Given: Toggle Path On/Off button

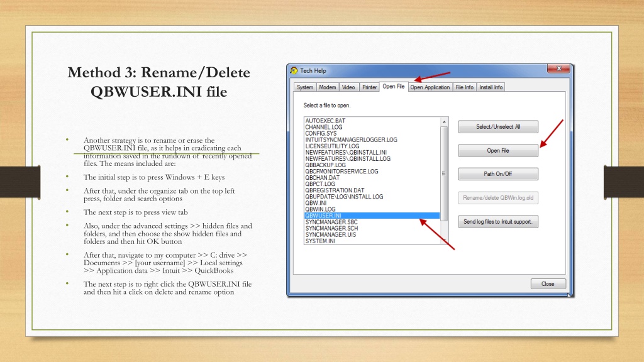Looking at the screenshot, I should [498, 174].
